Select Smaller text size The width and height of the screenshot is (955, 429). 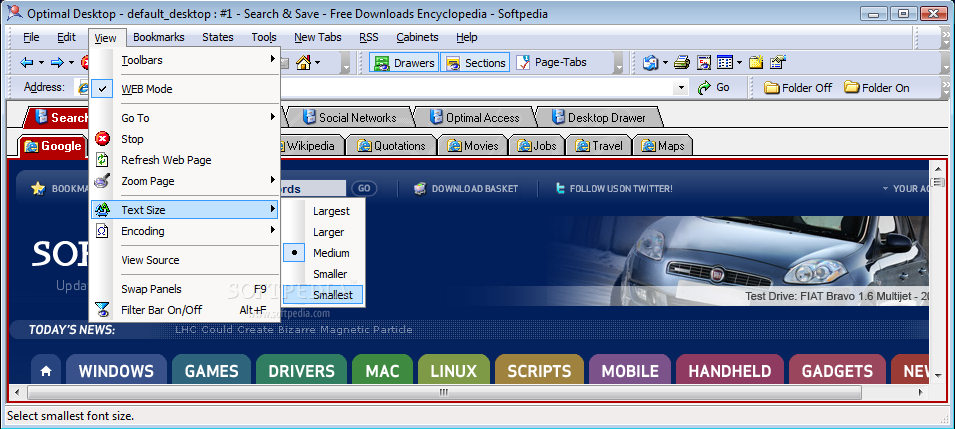tap(323, 274)
